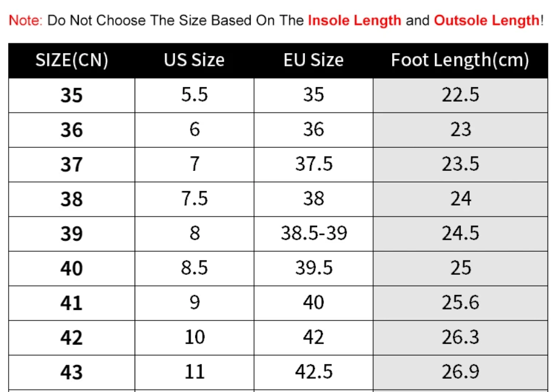
Task: Click the US Size column header
Action: (194, 60)
